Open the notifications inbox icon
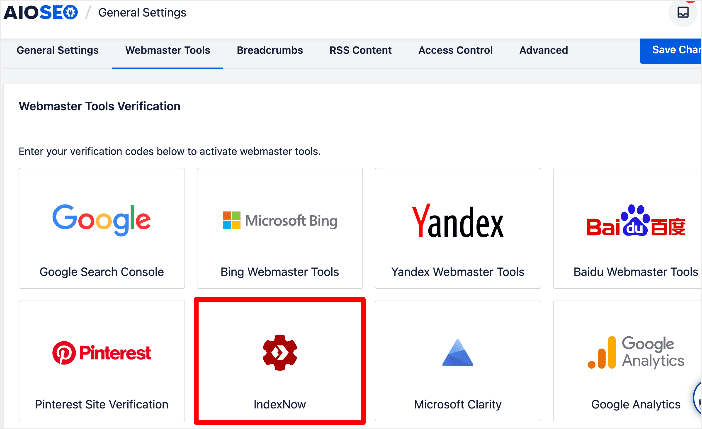Screen dimensions: 702x429 click(683, 13)
